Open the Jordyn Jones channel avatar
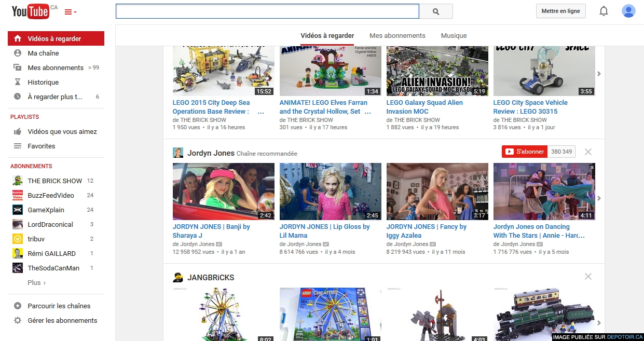The width and height of the screenshot is (644, 341). coord(178,153)
